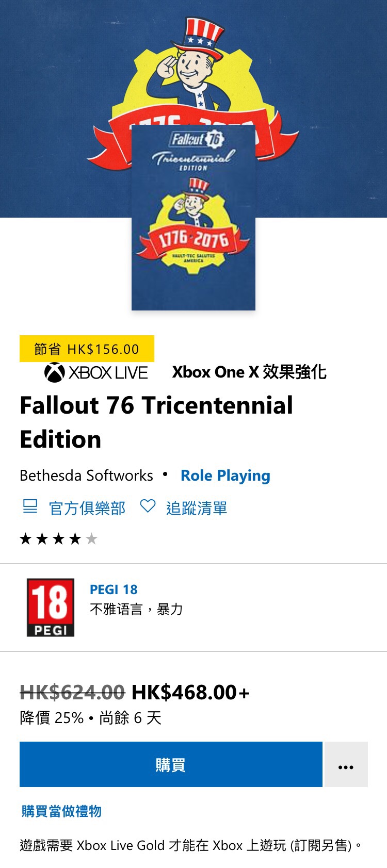Screen dimensions: 387x868
Task: Click the 追蹤清單 wishlist text
Action: (197, 508)
